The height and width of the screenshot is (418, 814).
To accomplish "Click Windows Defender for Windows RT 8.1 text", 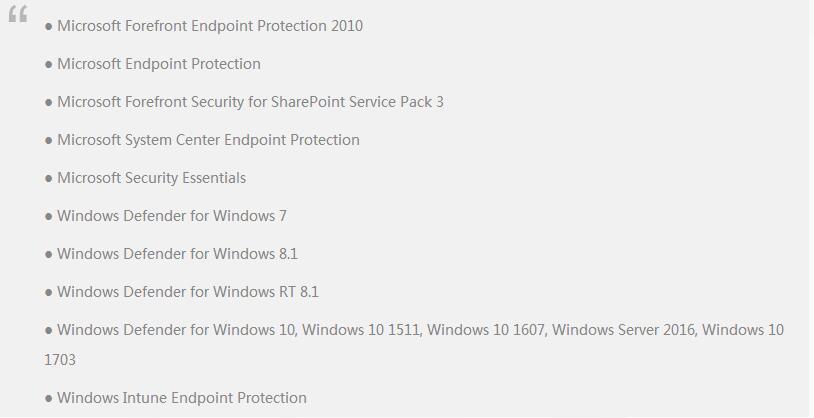I will pyautogui.click(x=188, y=292).
